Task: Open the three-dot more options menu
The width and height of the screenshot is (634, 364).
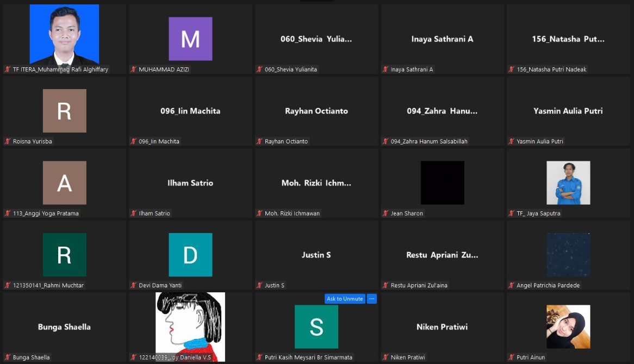Action: point(372,299)
